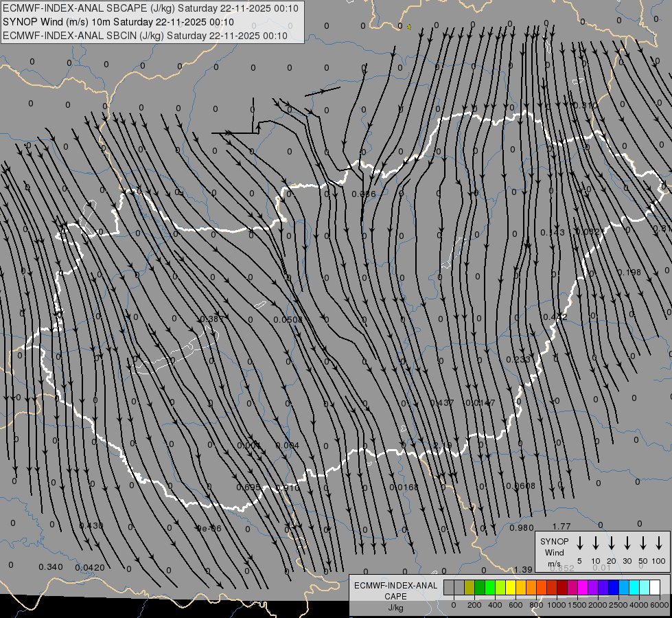Click the 0.437 value on the map
This screenshot has height=618, width=672.
pyautogui.click(x=442, y=402)
